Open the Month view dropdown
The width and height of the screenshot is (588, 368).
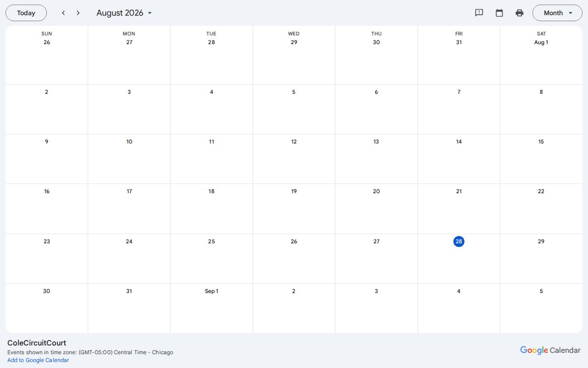[557, 13]
